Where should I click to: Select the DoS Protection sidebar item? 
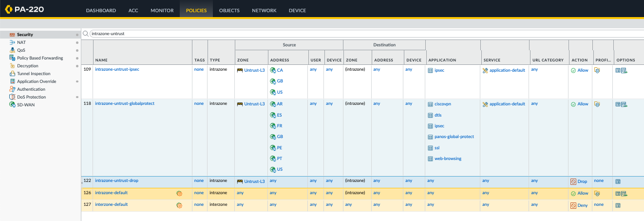pos(31,97)
